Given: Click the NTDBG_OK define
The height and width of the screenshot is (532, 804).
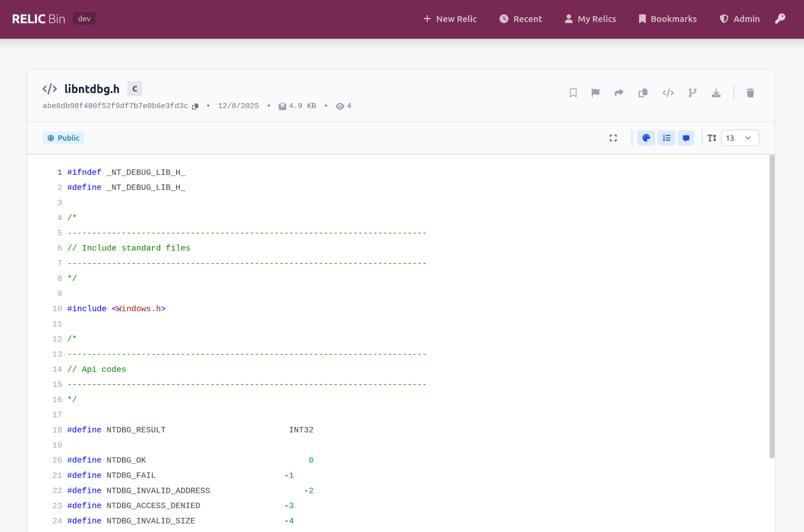Looking at the screenshot, I should pyautogui.click(x=190, y=460).
